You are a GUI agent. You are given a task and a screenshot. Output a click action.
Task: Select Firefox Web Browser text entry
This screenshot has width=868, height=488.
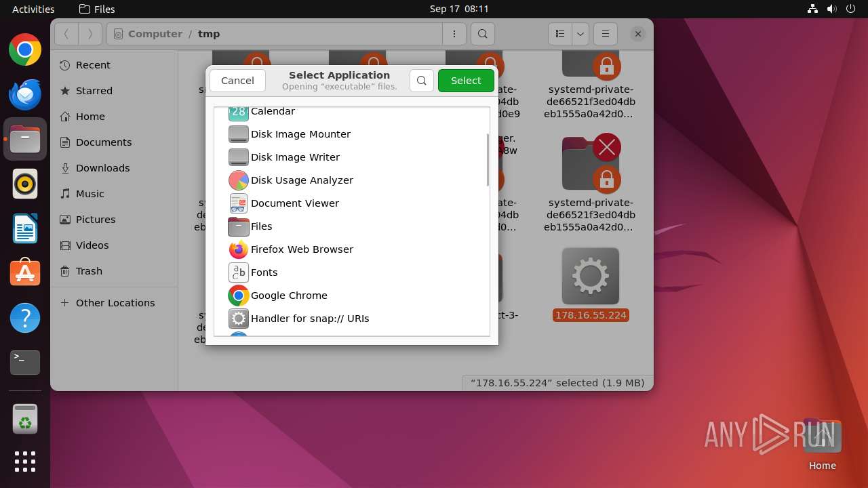(302, 249)
